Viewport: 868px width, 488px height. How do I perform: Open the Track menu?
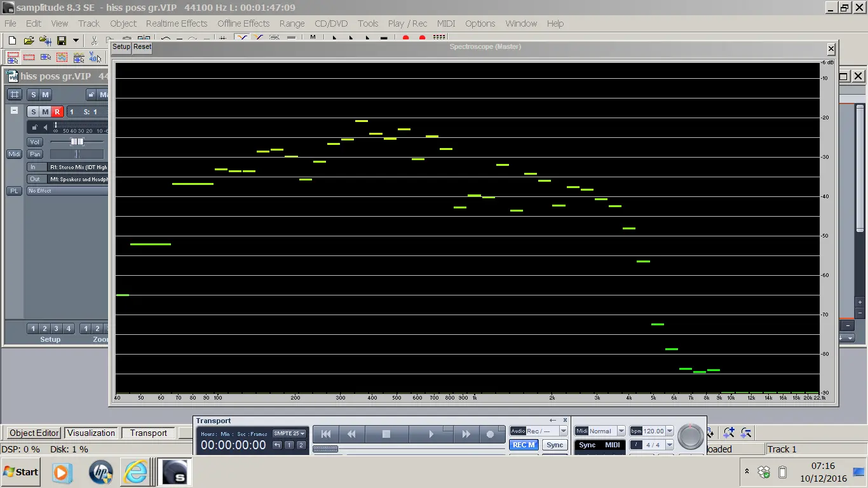click(89, 24)
